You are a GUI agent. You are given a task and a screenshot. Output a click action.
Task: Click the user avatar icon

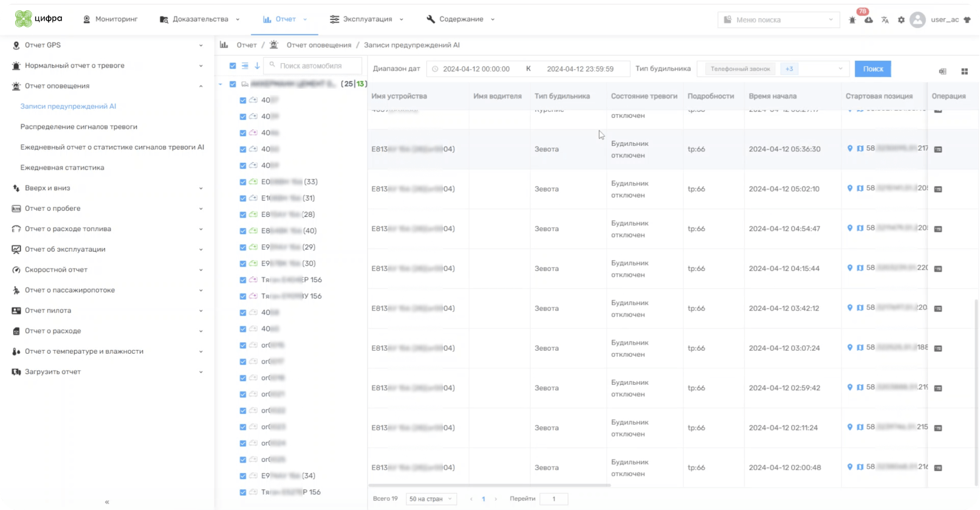[917, 19]
